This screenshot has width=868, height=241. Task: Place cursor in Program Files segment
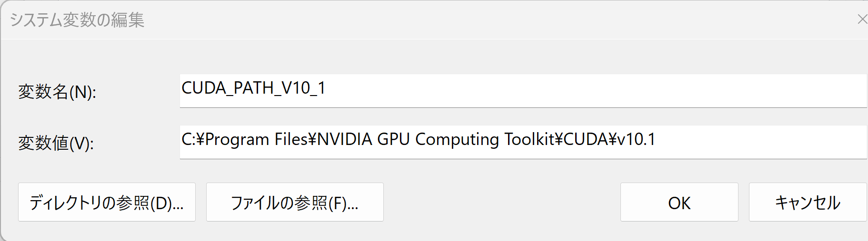[256, 139]
